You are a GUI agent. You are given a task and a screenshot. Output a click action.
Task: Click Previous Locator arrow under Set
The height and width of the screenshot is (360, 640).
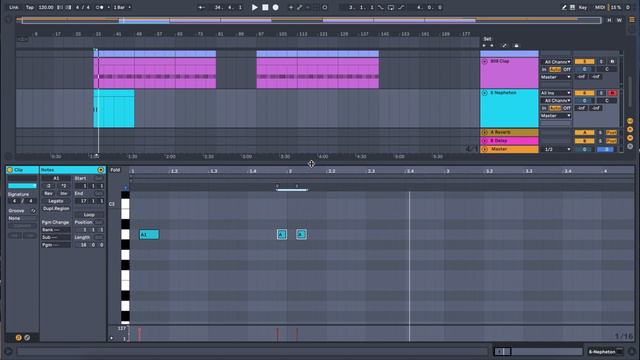pyautogui.click(x=484, y=46)
